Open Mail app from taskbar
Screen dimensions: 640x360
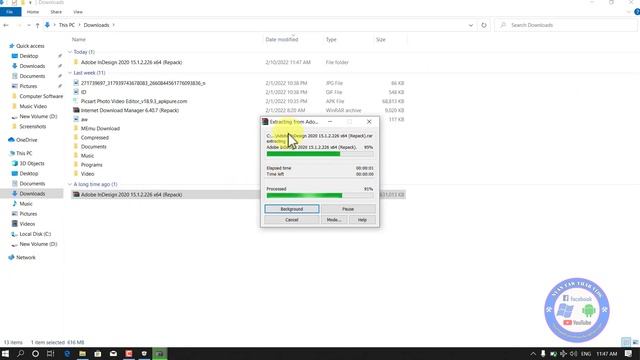113,354
